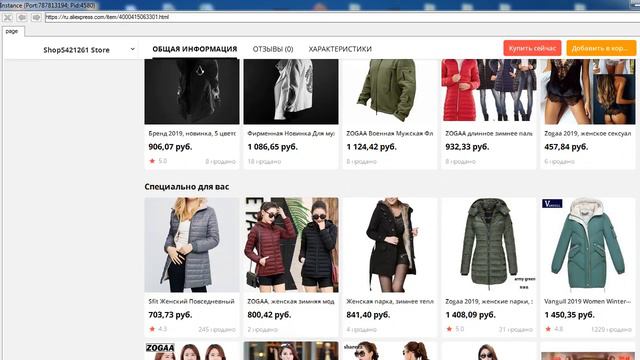Open the burgundy and black puffer jackets thumbnail
This screenshot has width=640, height=360.
[291, 245]
